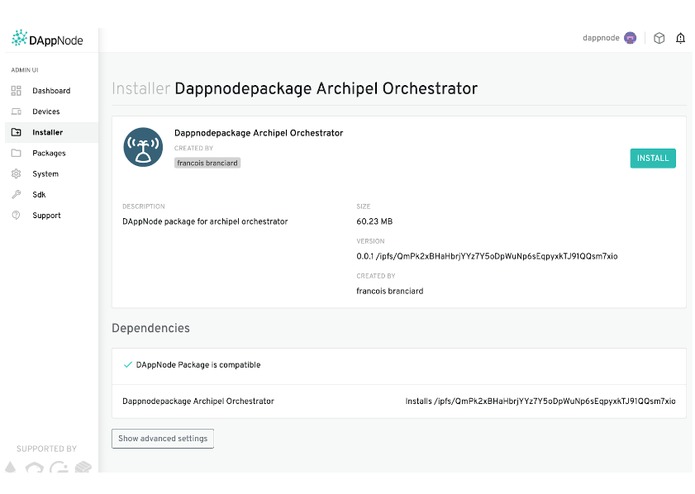Click the package description text
Viewport: 695px width, 494px height.
[205, 222]
